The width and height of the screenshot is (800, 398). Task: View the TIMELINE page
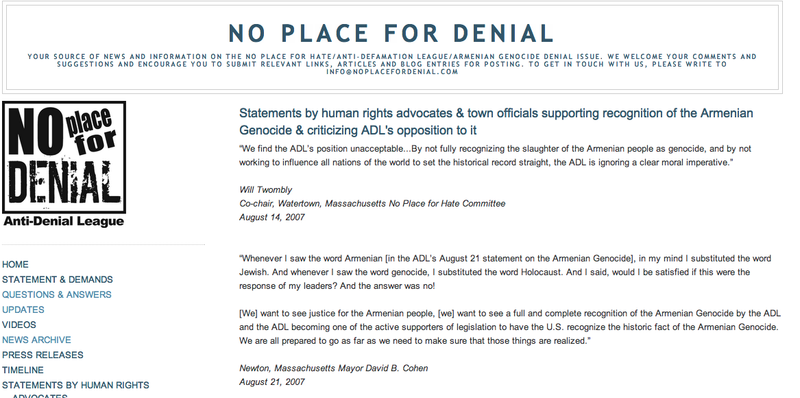coord(23,370)
